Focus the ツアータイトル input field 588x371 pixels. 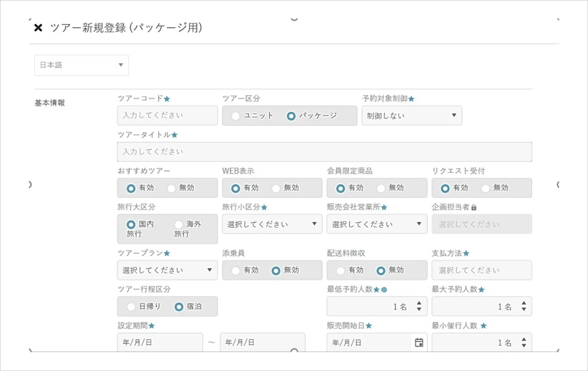(x=324, y=151)
